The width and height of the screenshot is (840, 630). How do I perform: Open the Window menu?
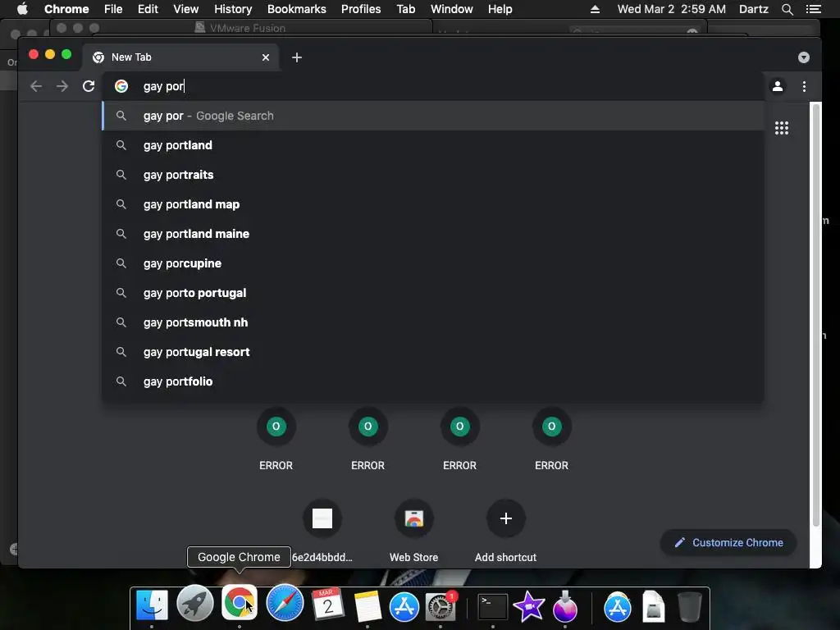click(452, 9)
